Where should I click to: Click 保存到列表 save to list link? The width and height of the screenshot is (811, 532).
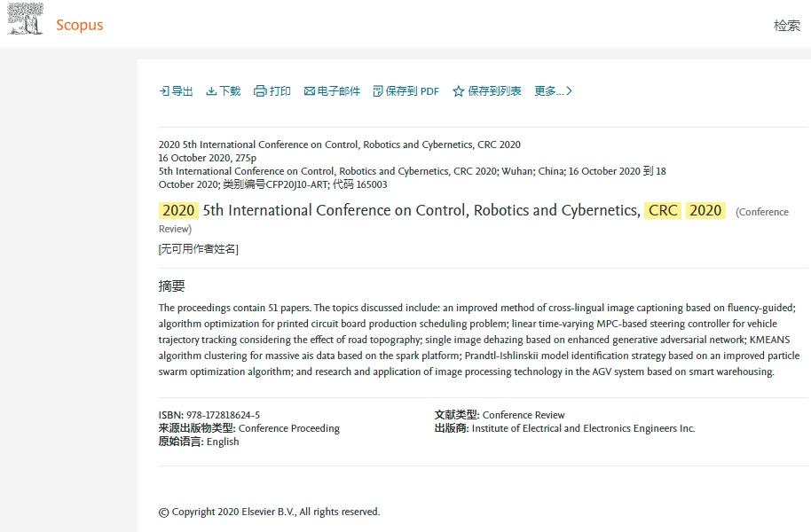click(x=494, y=91)
